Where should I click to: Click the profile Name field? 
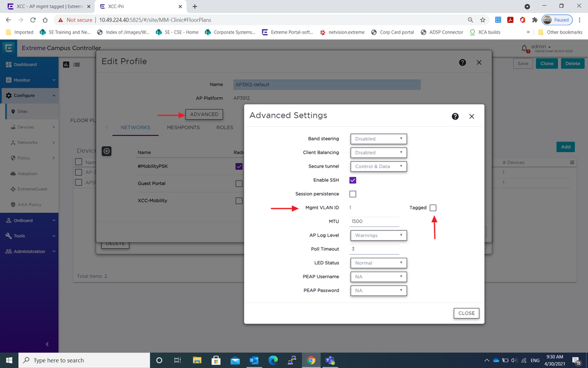326,84
